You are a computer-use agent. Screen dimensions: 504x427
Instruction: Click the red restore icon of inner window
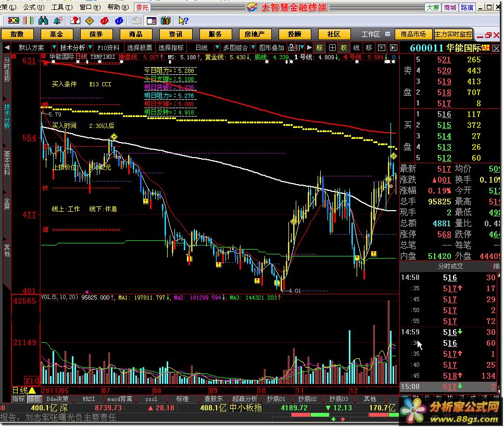click(488, 35)
